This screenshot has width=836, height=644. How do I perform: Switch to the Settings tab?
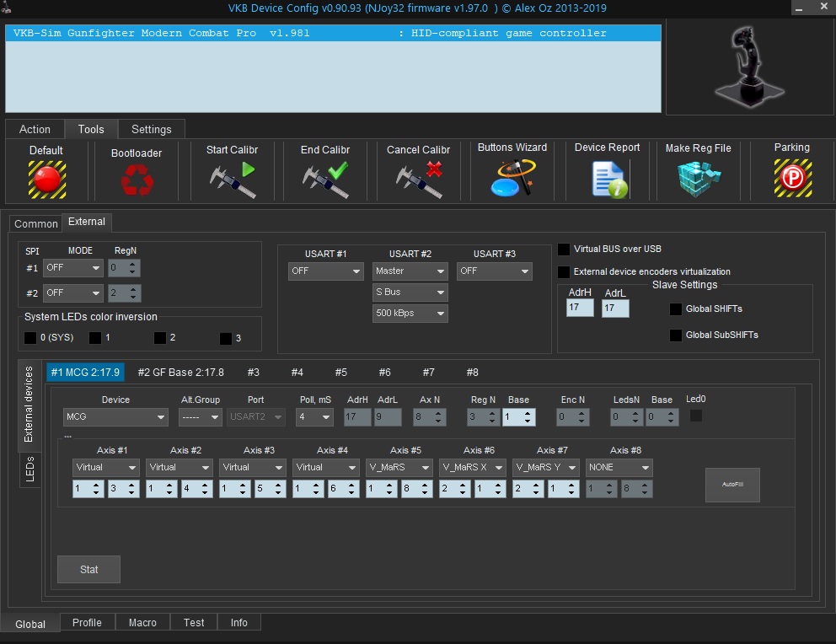[x=152, y=129]
